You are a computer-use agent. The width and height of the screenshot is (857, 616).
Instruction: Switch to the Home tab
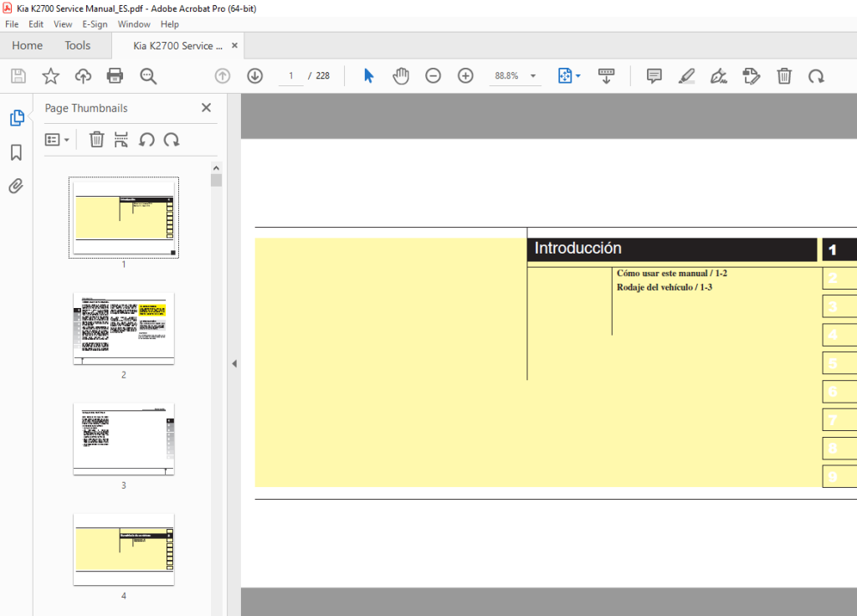point(28,45)
